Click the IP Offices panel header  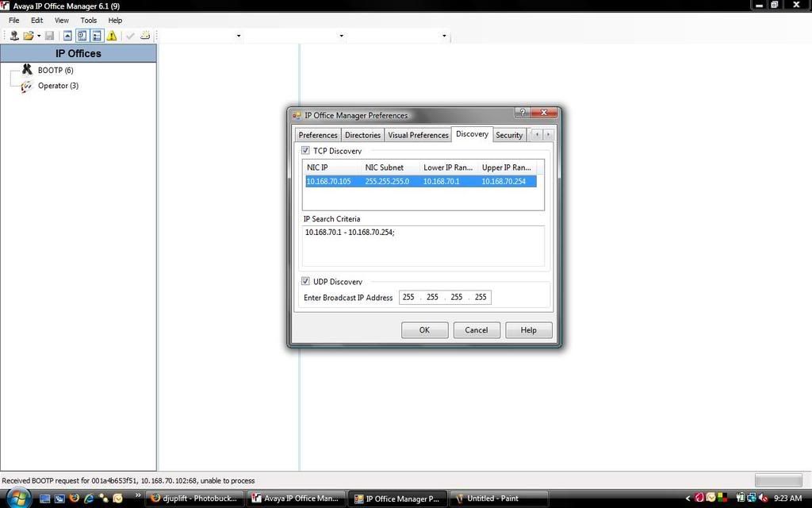(x=79, y=53)
